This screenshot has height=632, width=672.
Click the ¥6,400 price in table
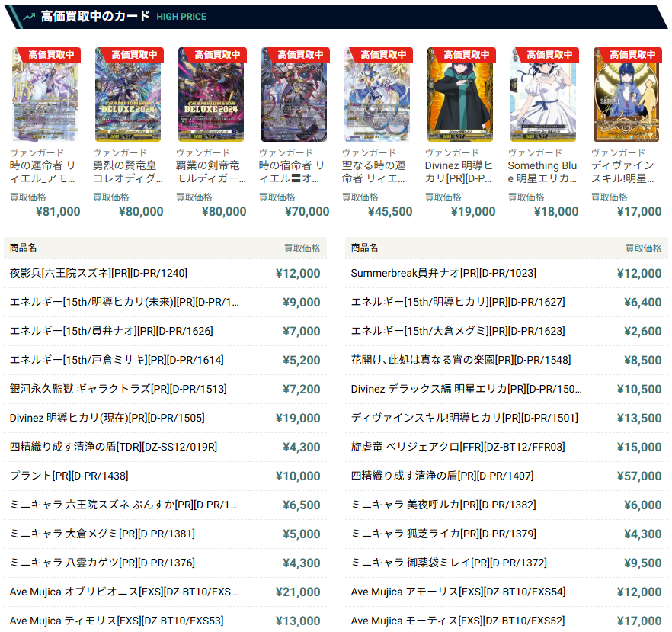pos(643,303)
